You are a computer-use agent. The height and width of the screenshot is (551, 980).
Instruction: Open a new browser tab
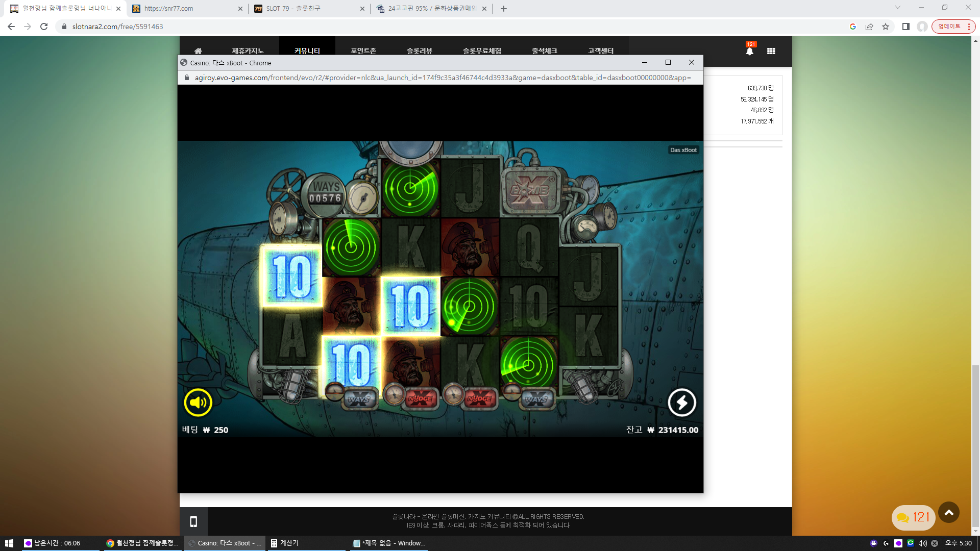(x=504, y=9)
